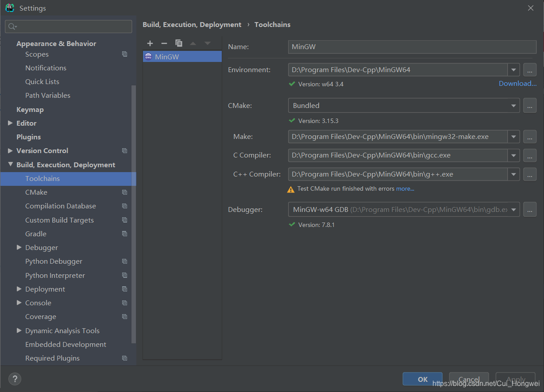Click the search settings magnifier icon
This screenshot has height=392, width=544.
click(x=12, y=27)
